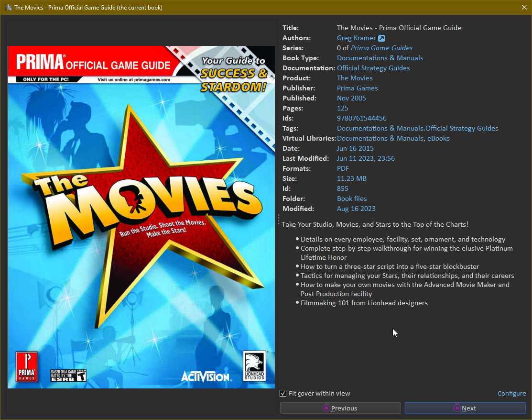Open the PDF format link
Viewport: 532px width, 420px height.
343,168
